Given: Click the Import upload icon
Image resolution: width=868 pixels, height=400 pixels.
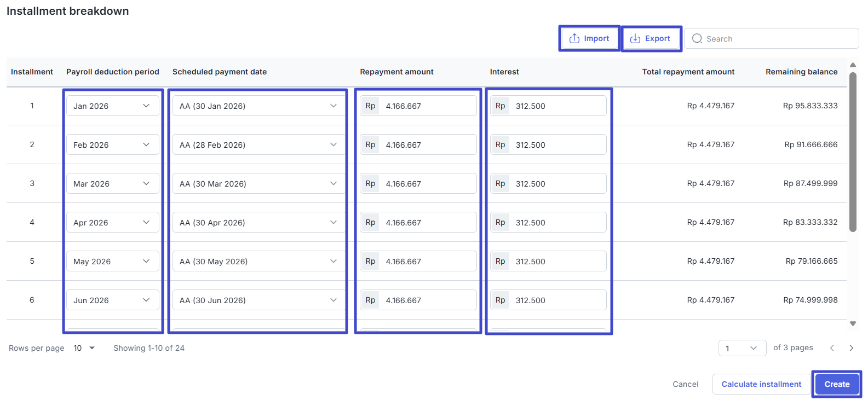Looking at the screenshot, I should (x=574, y=39).
